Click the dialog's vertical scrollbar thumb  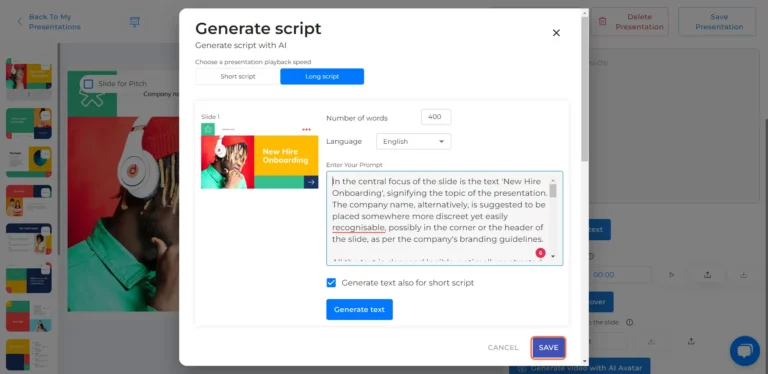pyautogui.click(x=585, y=88)
